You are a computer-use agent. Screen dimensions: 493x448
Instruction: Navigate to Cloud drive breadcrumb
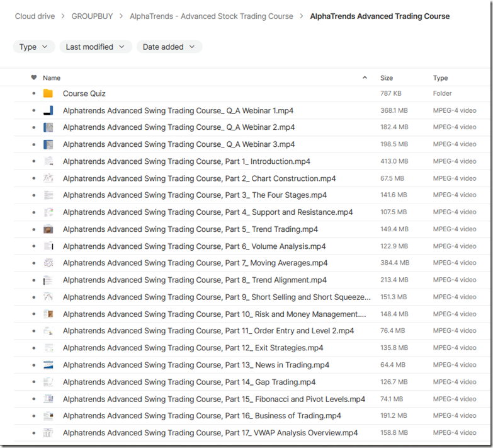[35, 16]
